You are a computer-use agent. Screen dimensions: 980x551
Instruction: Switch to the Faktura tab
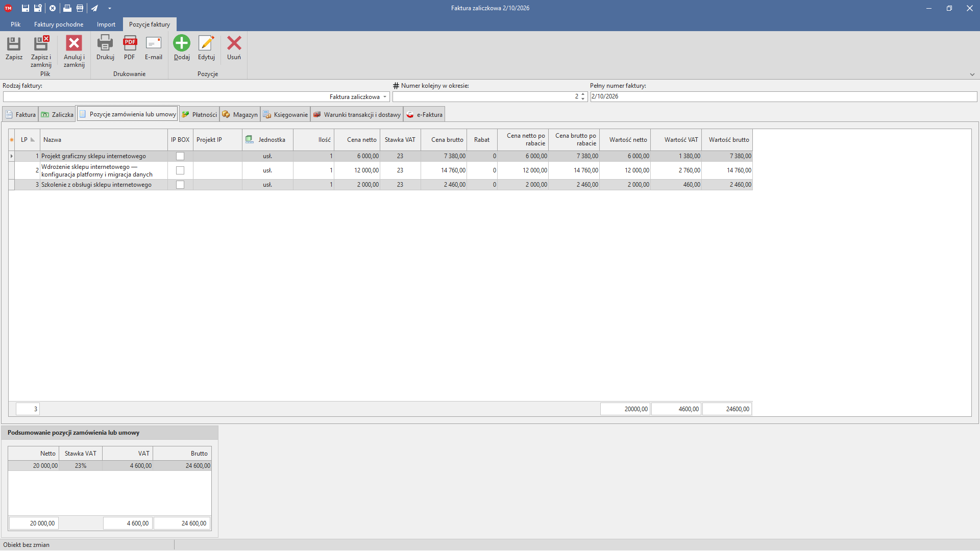click(21, 115)
